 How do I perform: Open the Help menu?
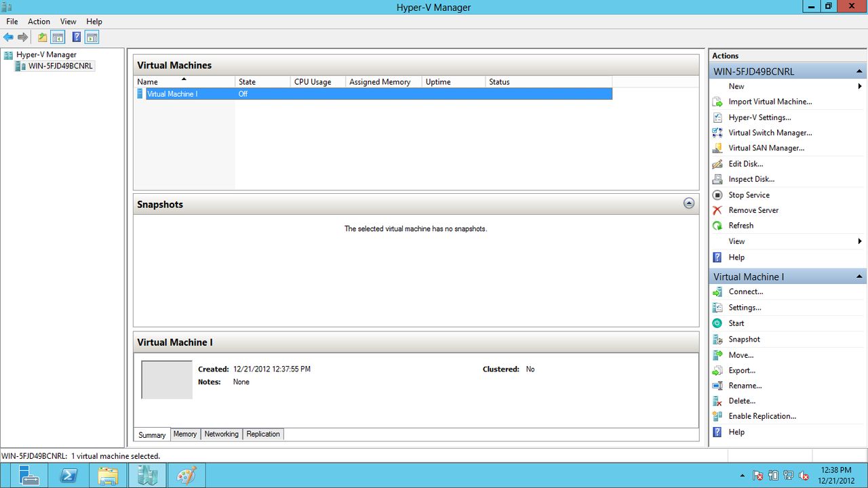(x=94, y=22)
